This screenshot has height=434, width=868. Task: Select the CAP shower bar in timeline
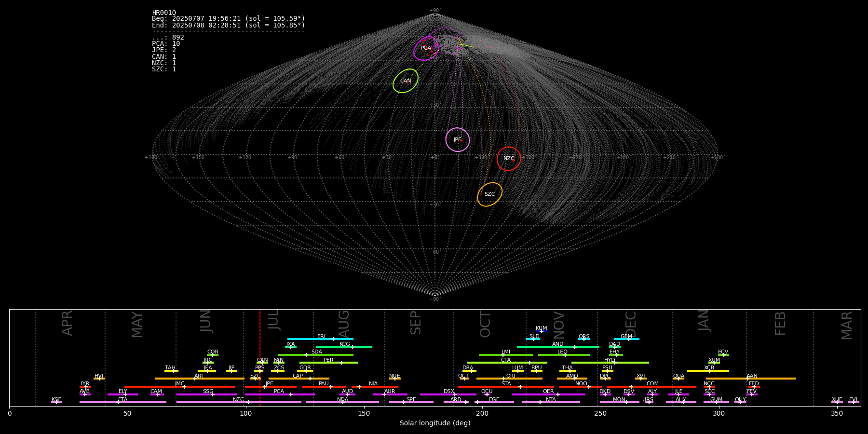pos(299,379)
